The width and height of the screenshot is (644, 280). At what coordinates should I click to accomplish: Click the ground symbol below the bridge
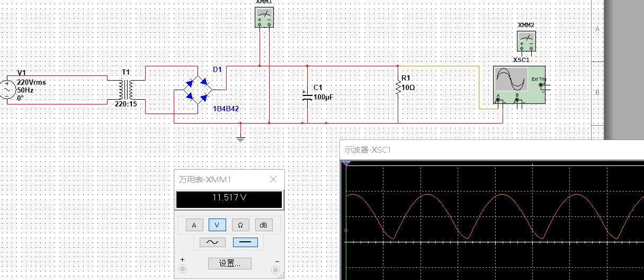[x=240, y=137]
